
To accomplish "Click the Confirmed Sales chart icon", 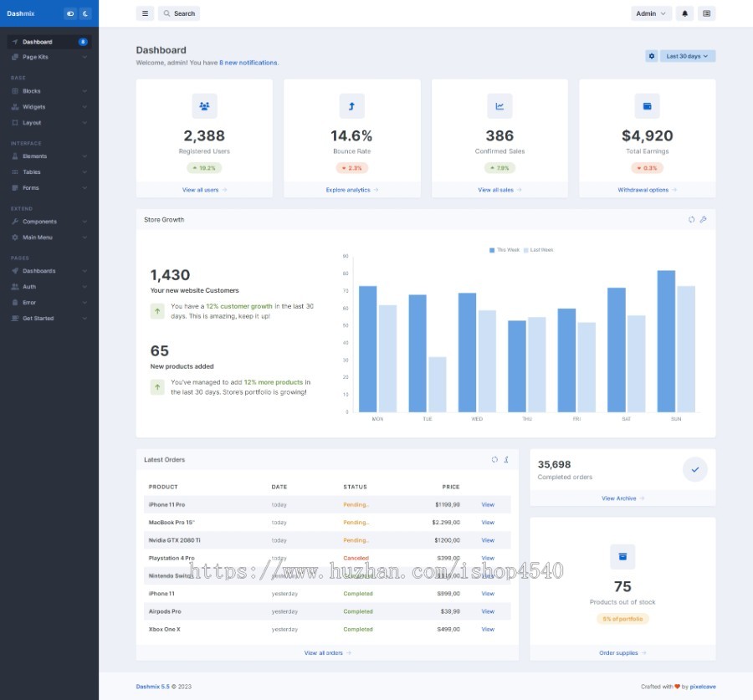I will pos(499,106).
